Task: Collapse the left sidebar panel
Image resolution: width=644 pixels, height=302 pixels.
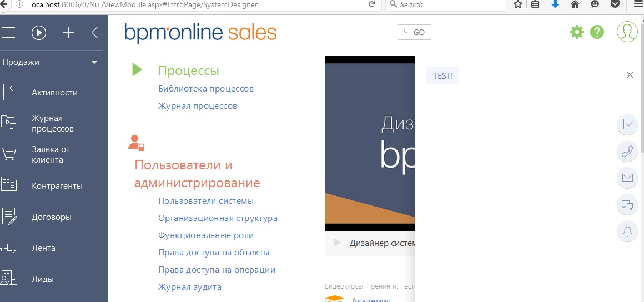Action: coord(95,32)
